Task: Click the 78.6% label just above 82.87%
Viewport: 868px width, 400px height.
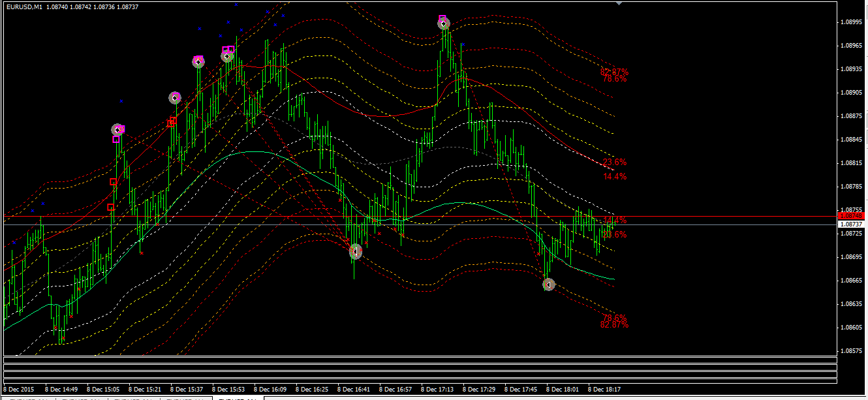Action: (x=615, y=317)
